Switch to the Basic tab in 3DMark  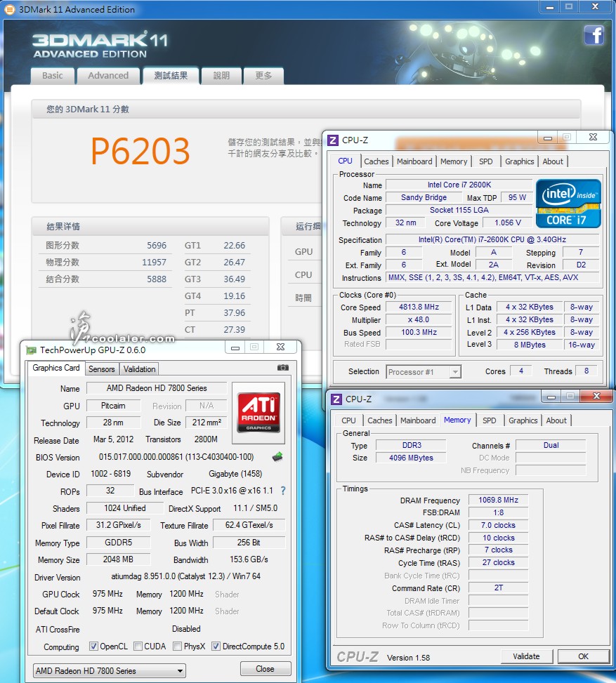point(52,76)
